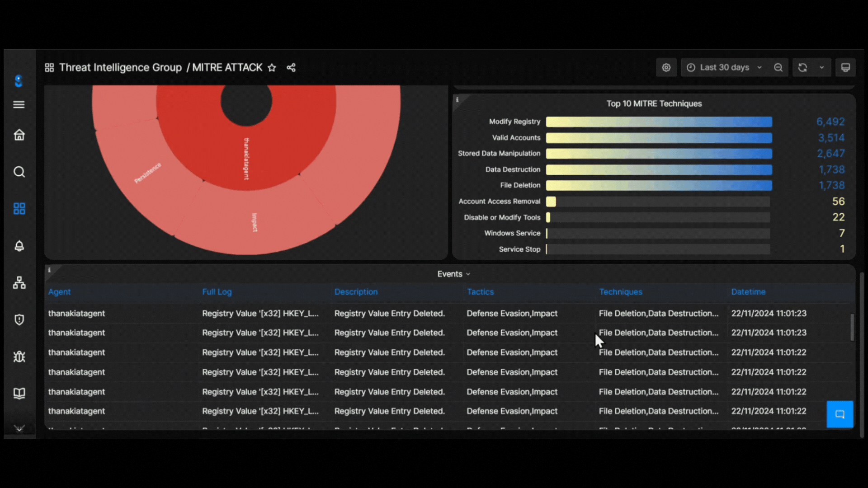The width and height of the screenshot is (868, 488).
Task: Click the Data Destruction bar
Action: coord(659,169)
